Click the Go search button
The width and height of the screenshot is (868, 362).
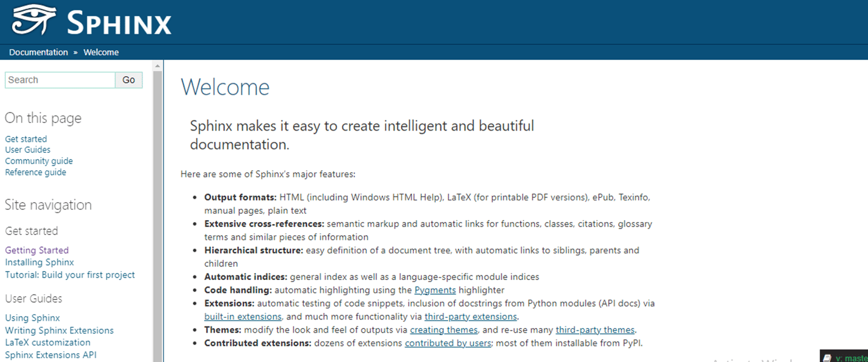coord(129,80)
